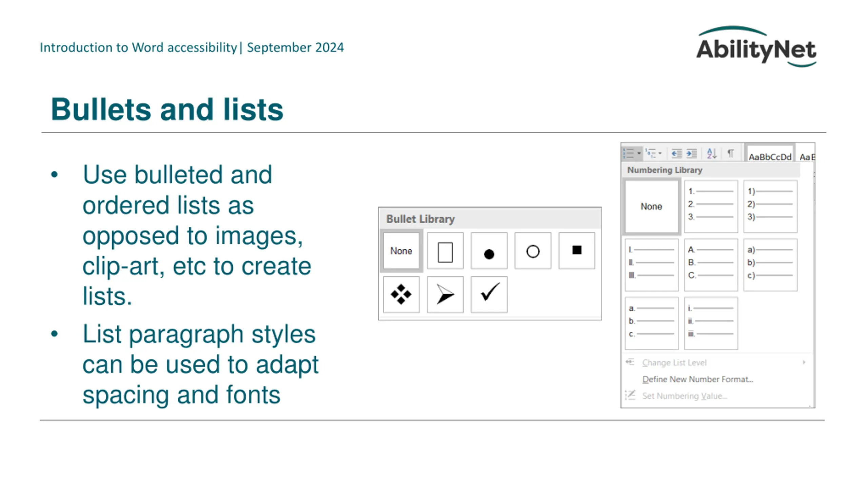The image size is (868, 488).
Task: Select the checkmark bullet
Action: point(489,294)
